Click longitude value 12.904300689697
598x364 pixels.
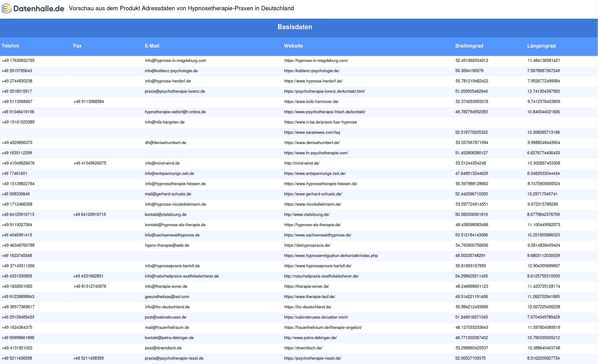[x=544, y=266]
